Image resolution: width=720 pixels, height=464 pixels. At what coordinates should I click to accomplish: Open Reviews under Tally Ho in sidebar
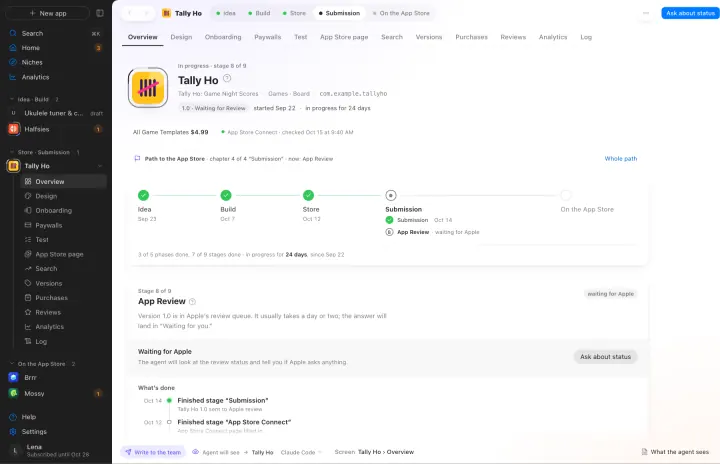point(64,312)
